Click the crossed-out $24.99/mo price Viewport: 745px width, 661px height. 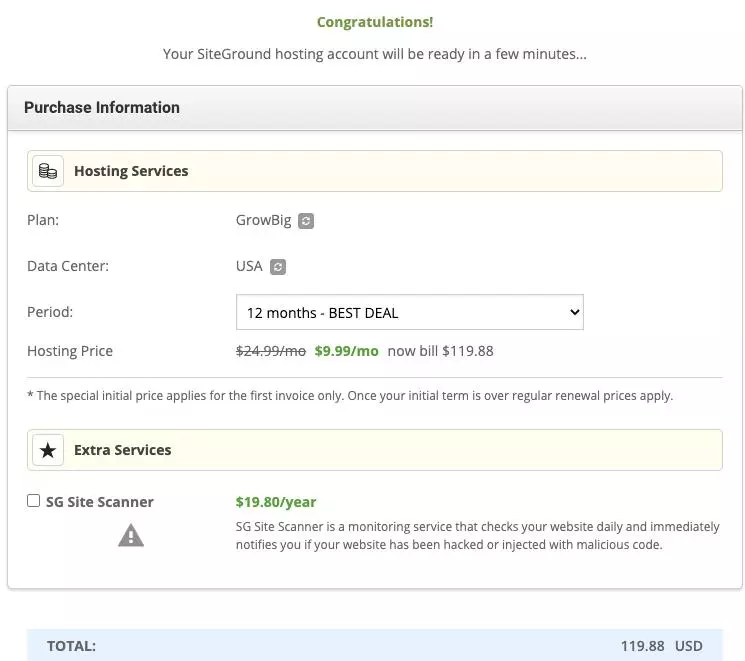[x=271, y=351]
